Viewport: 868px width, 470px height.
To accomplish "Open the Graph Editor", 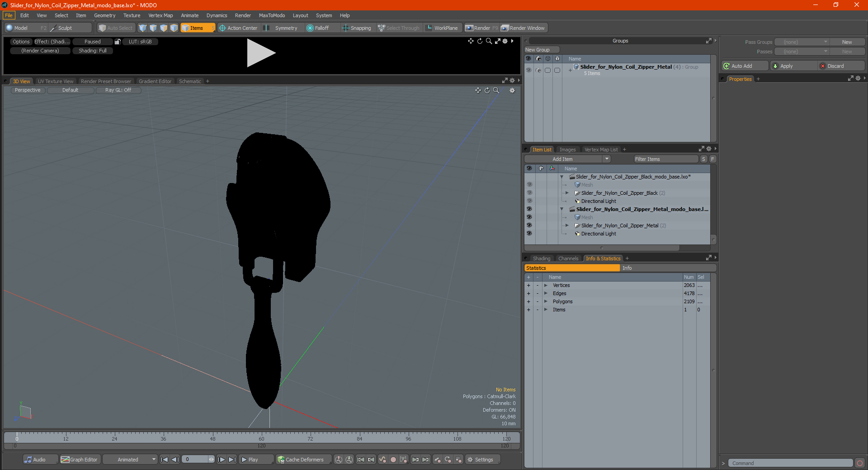I will pyautogui.click(x=80, y=460).
